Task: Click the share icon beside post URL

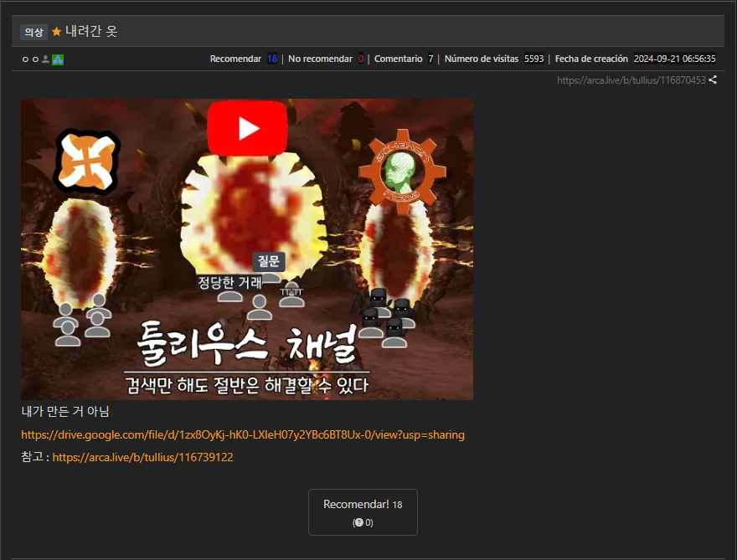Action: (x=713, y=80)
